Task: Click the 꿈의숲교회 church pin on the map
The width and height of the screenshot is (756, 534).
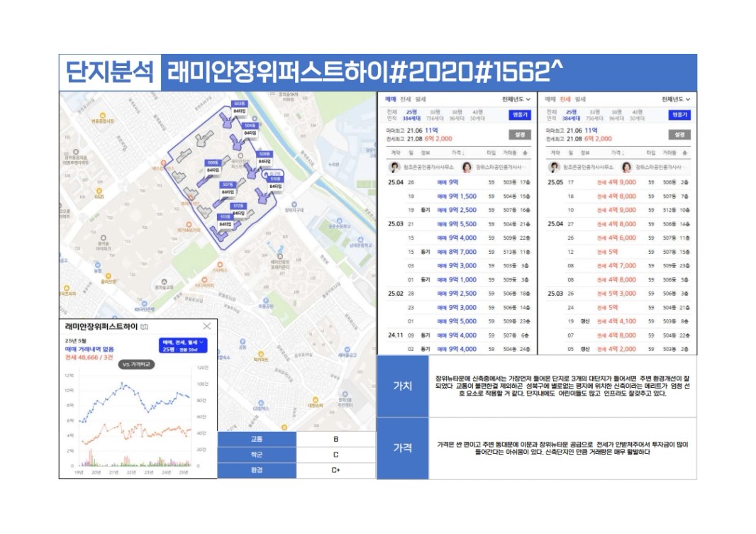Action: (x=165, y=282)
